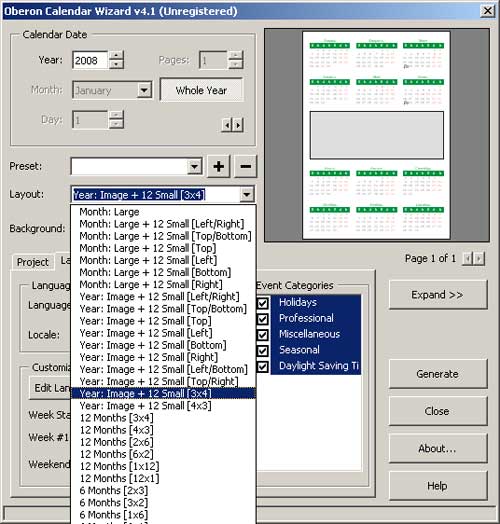
Task: Choose Year: Image + 12 Small [Left/Bottom]
Action: pyautogui.click(x=163, y=369)
